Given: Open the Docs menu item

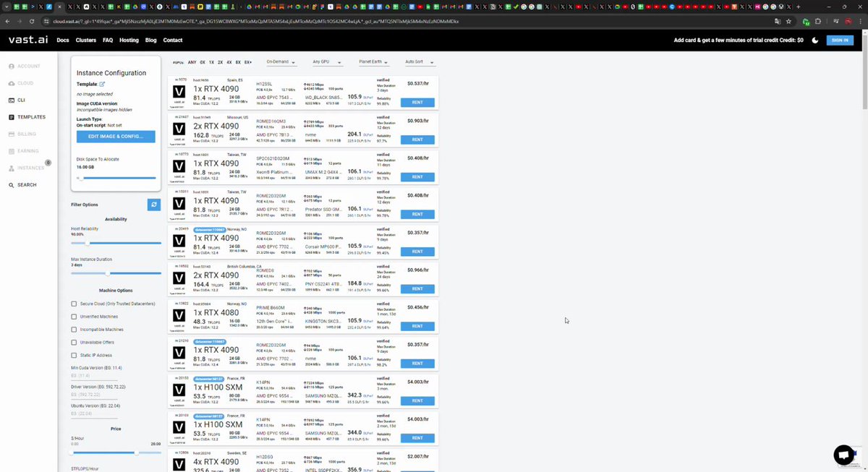Looking at the screenshot, I should tap(63, 40).
